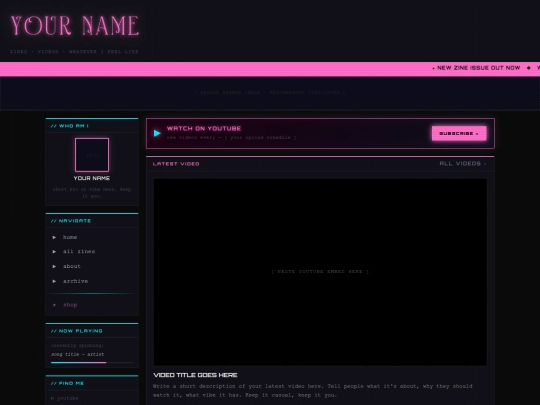Click the cyan play icon in YouTube banner

pos(157,133)
